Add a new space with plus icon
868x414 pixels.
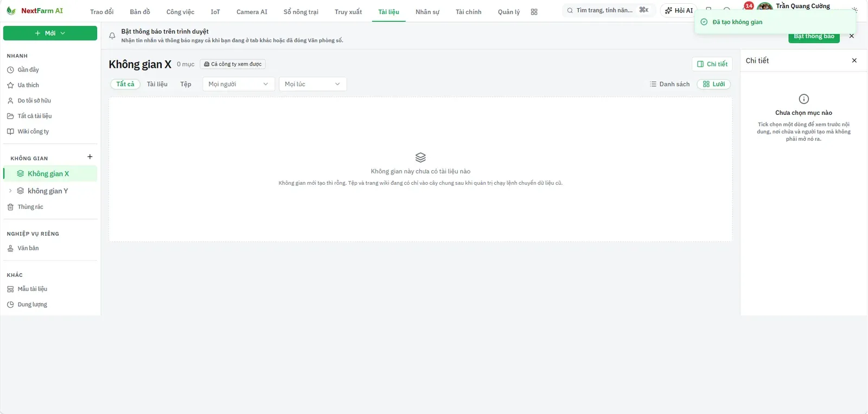tap(90, 157)
